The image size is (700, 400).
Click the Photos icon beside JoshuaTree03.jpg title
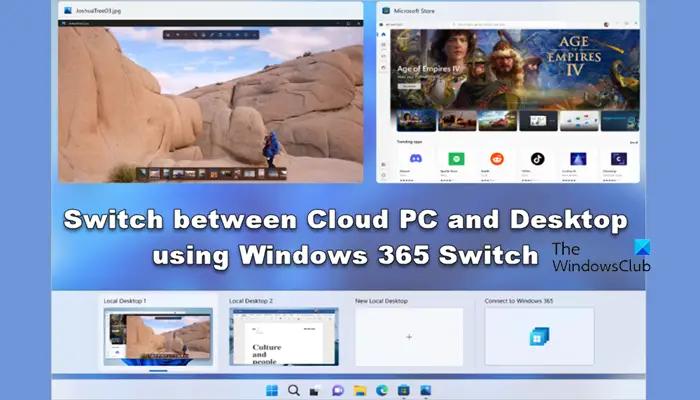[68, 10]
